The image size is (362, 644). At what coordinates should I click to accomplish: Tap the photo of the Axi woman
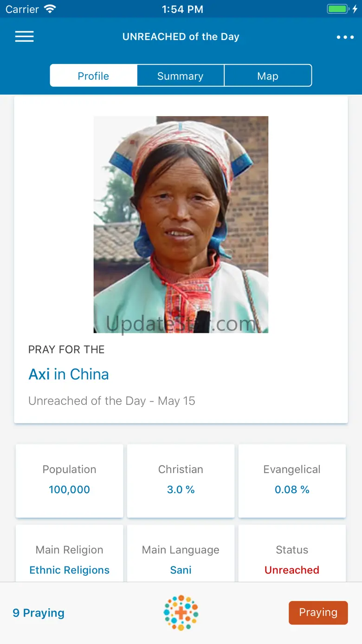click(x=181, y=224)
